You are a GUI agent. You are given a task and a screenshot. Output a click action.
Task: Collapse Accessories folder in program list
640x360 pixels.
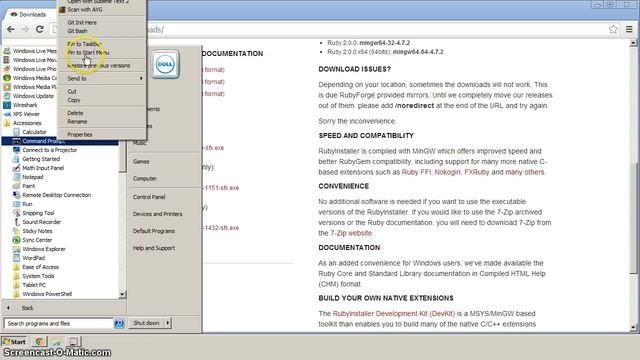coord(7,123)
